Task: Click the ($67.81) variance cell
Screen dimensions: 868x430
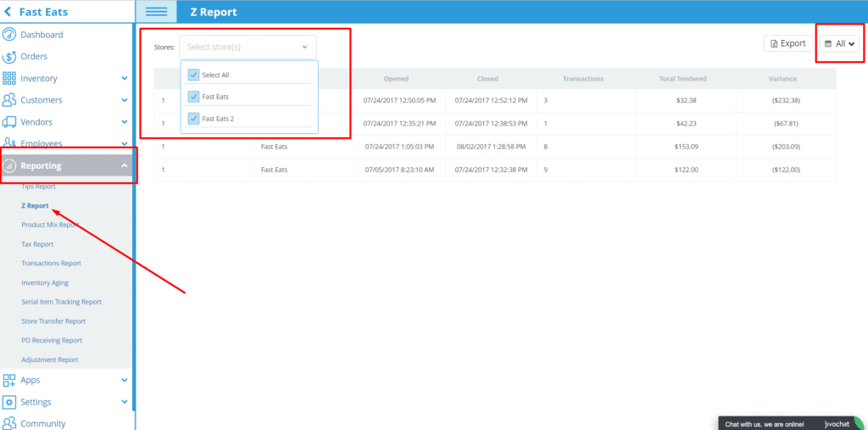Action: click(786, 124)
